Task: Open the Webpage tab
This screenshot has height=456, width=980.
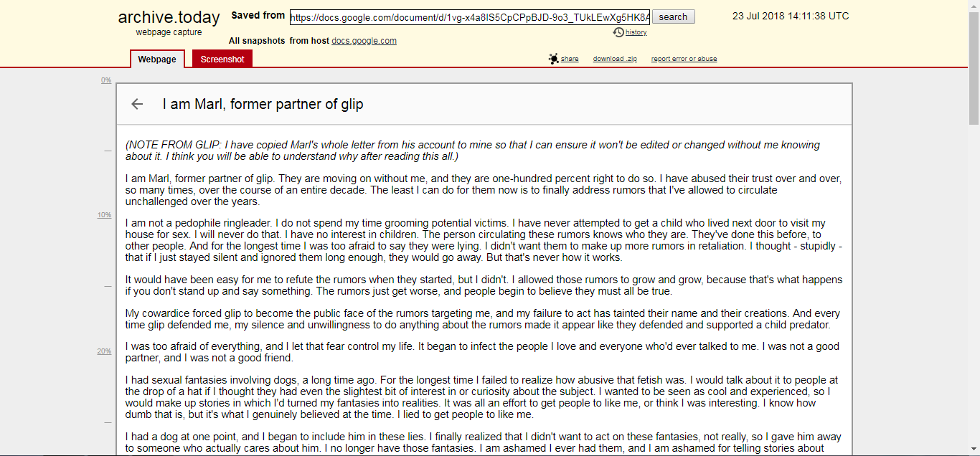Action: 157,60
